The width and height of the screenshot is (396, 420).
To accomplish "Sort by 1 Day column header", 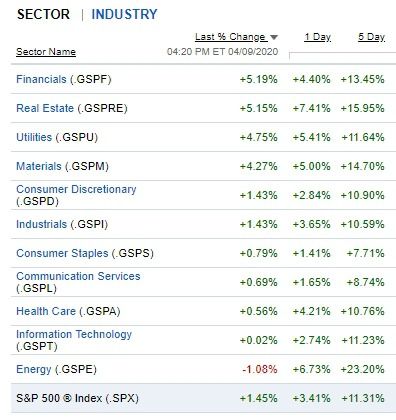I will (317, 37).
